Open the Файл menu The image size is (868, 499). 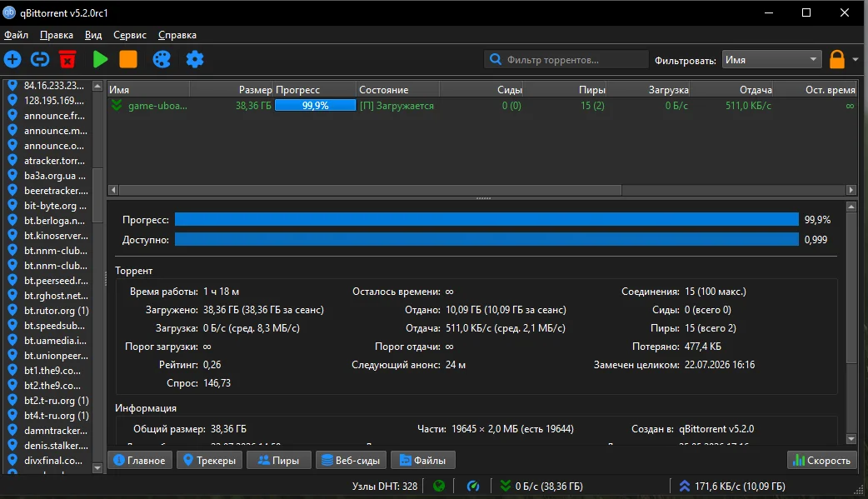tap(16, 35)
